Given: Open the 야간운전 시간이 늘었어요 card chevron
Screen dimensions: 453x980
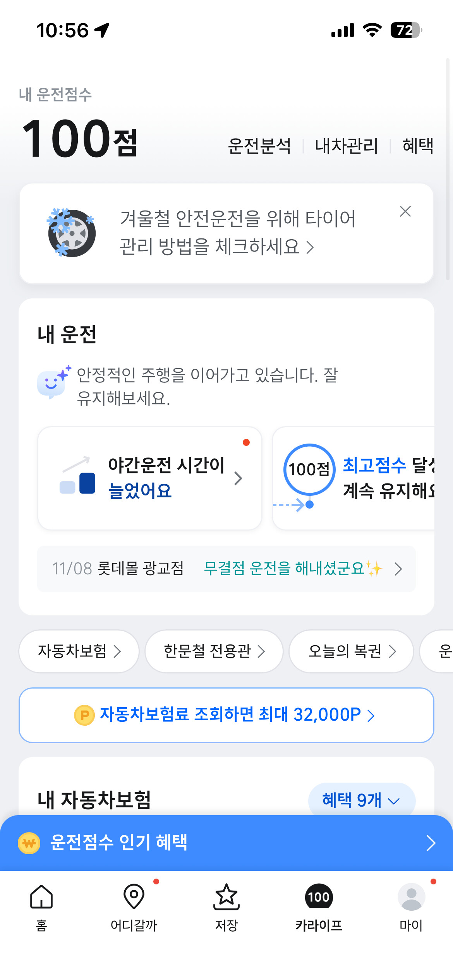Looking at the screenshot, I should point(238,479).
